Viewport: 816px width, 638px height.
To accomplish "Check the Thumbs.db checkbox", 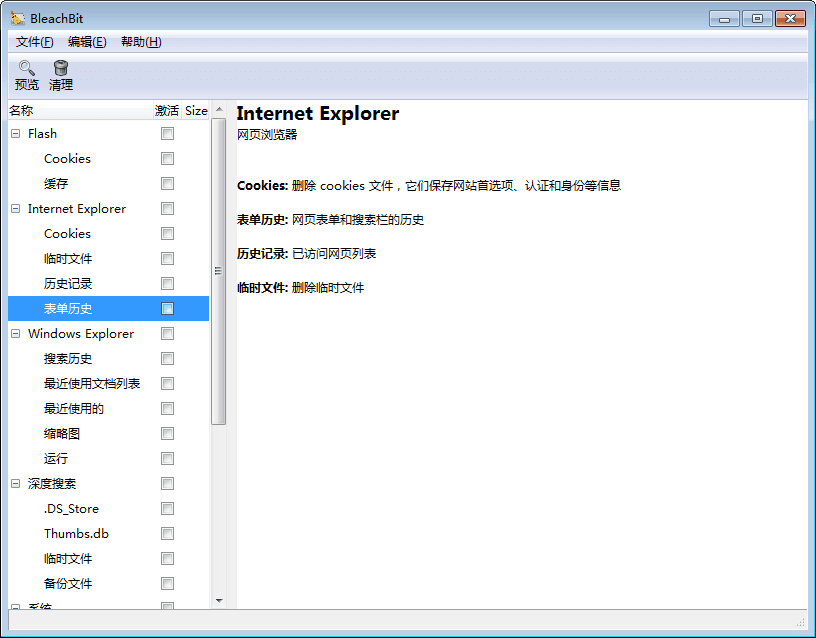I will coord(168,533).
